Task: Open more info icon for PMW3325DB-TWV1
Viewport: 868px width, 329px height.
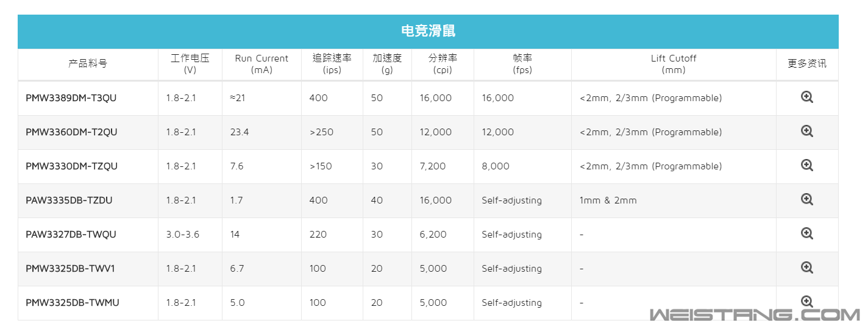Action: pos(807,267)
